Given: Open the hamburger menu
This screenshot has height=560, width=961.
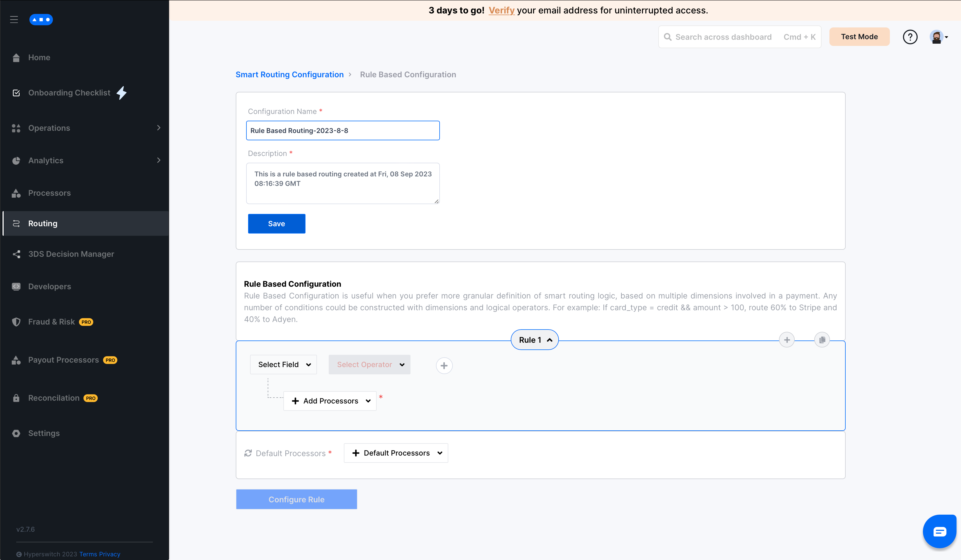Looking at the screenshot, I should (14, 19).
